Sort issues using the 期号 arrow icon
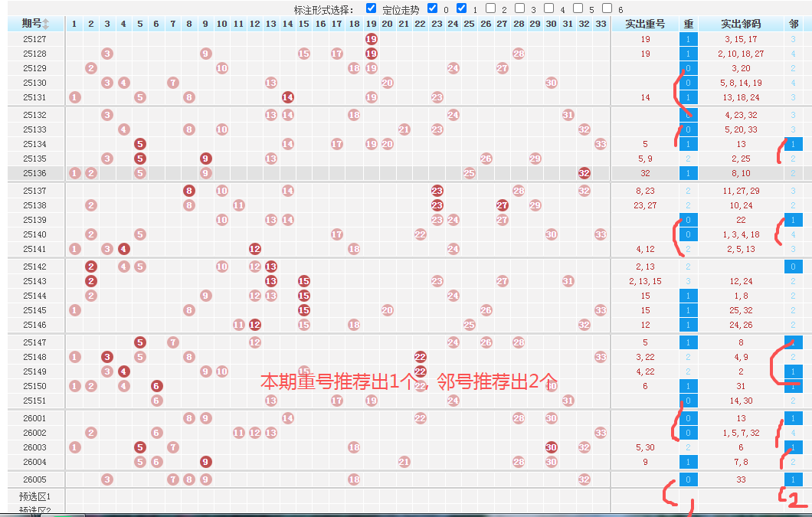The image size is (812, 517). click(x=46, y=24)
